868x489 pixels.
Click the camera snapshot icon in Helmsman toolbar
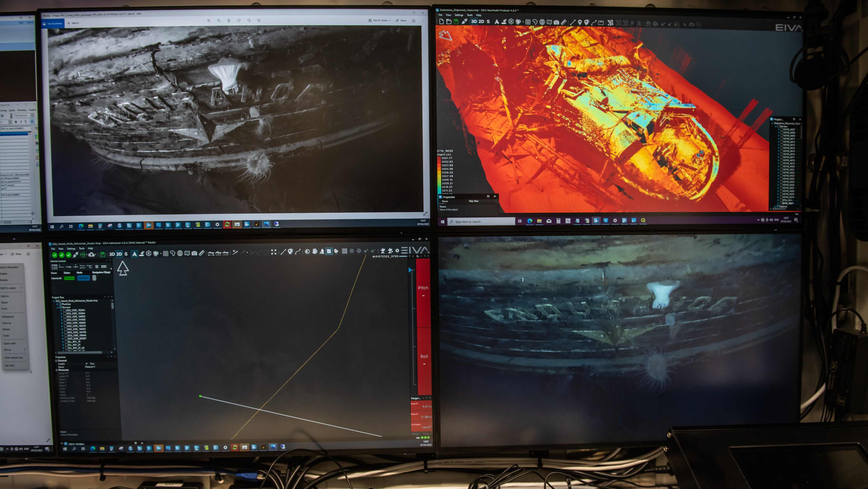194,253
